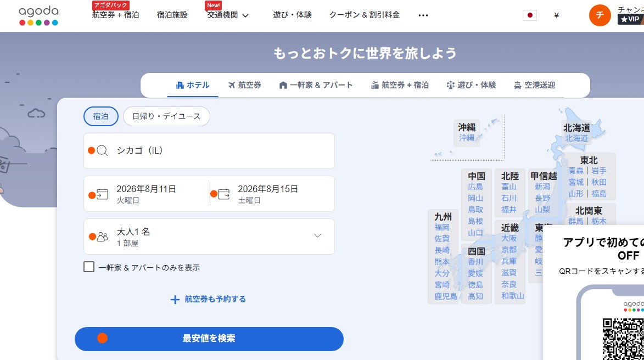This screenshot has height=360, width=644.
Task: Select 岡山 in the 中国 region
Action: click(475, 198)
